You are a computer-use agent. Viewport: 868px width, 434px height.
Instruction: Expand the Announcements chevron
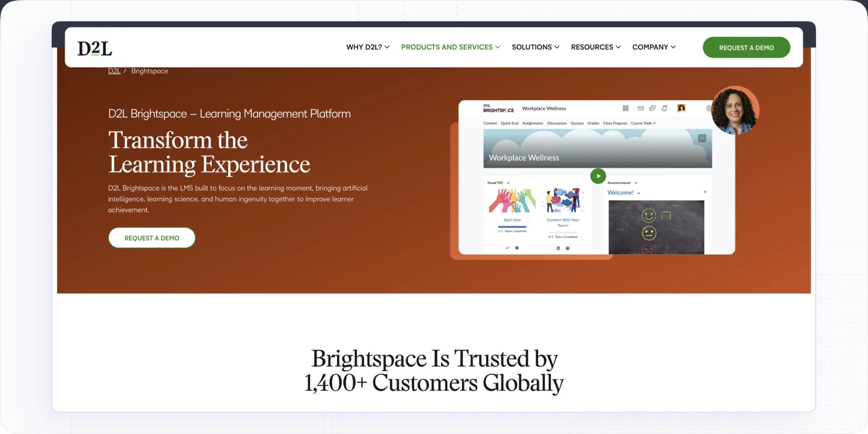[636, 183]
